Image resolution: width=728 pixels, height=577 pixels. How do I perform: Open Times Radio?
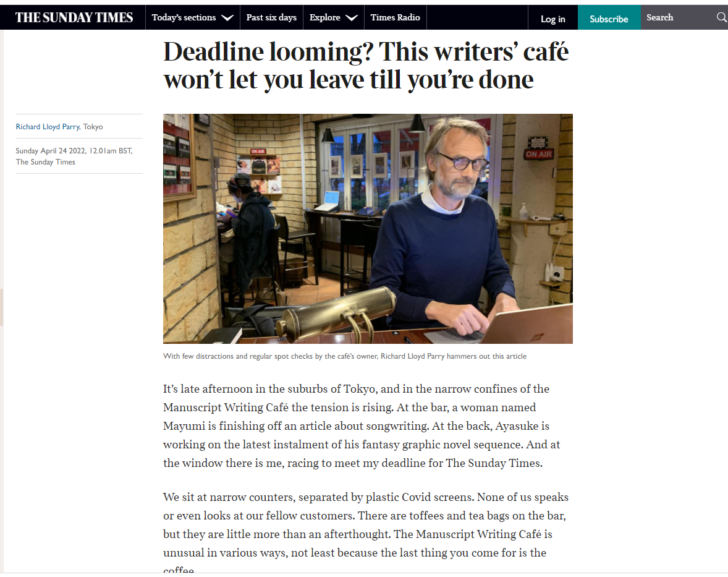click(395, 18)
